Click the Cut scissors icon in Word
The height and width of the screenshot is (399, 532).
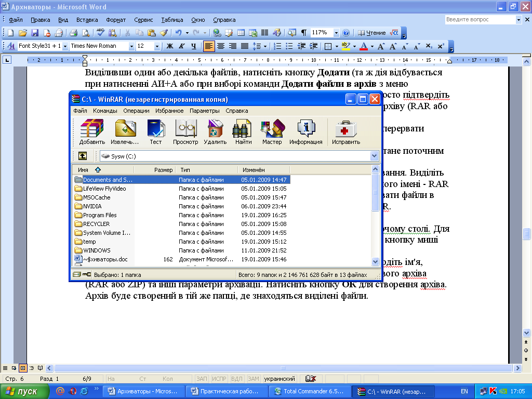[128, 33]
